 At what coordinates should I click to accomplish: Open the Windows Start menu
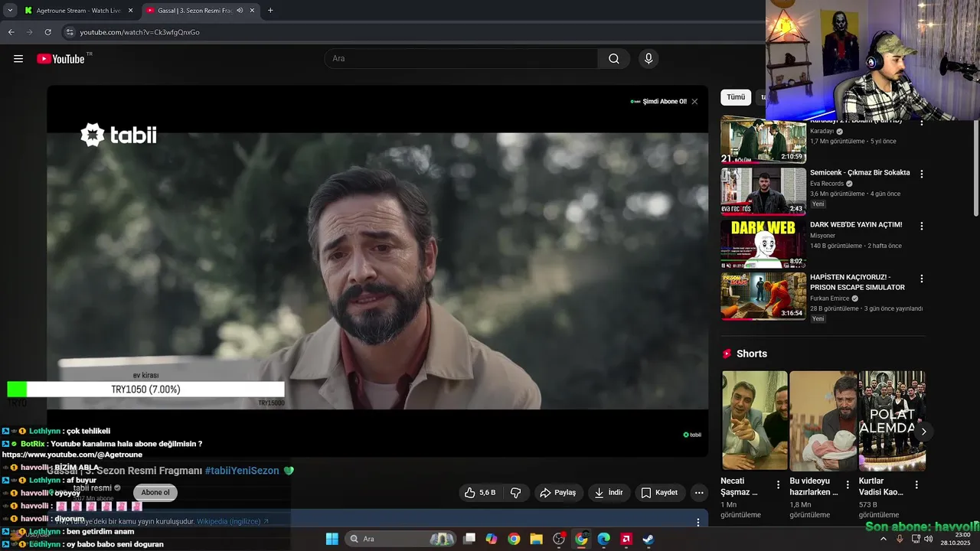[x=332, y=539]
